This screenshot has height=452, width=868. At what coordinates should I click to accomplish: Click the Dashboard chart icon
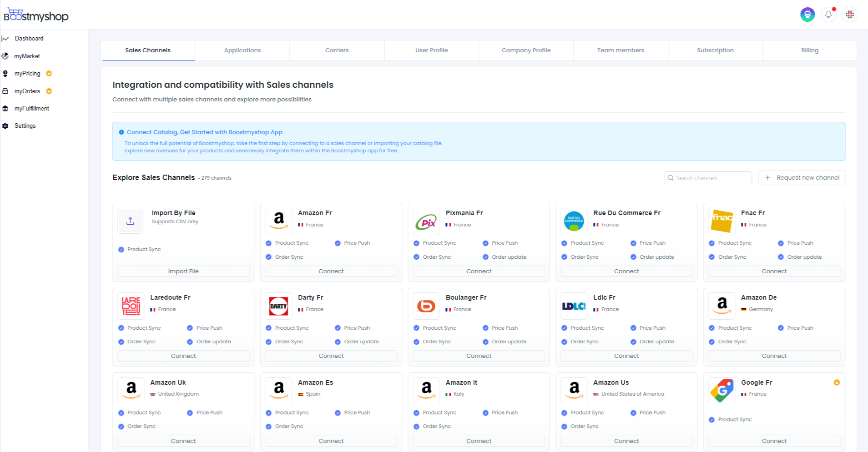coord(5,39)
